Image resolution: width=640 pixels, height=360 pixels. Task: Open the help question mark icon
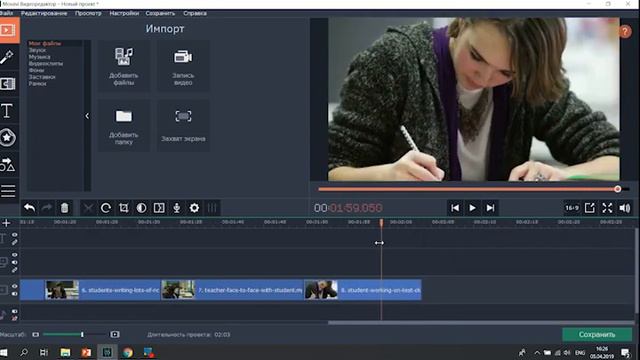[x=625, y=31]
